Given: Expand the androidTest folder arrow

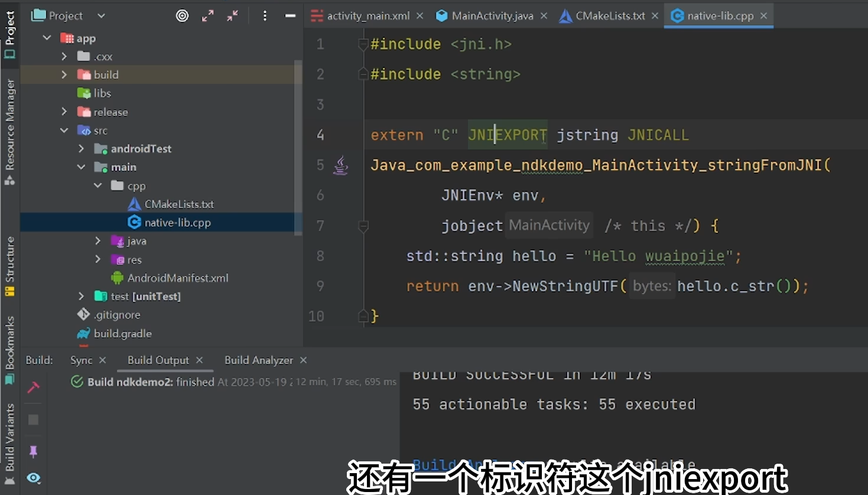Looking at the screenshot, I should click(x=82, y=148).
